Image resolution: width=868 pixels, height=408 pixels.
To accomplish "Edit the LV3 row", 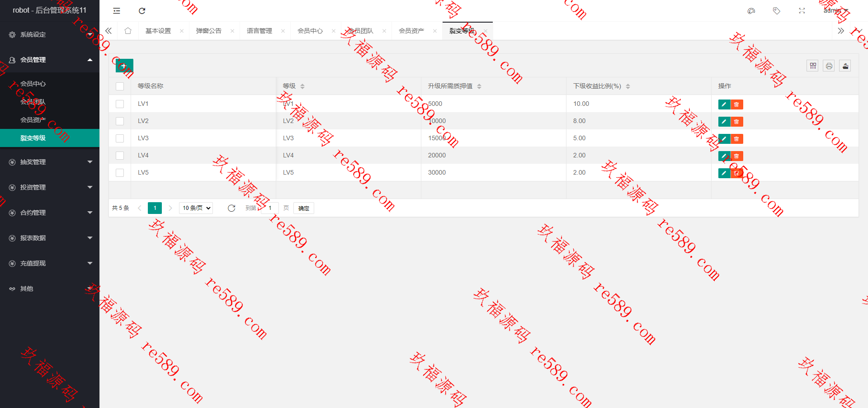I will coord(724,139).
